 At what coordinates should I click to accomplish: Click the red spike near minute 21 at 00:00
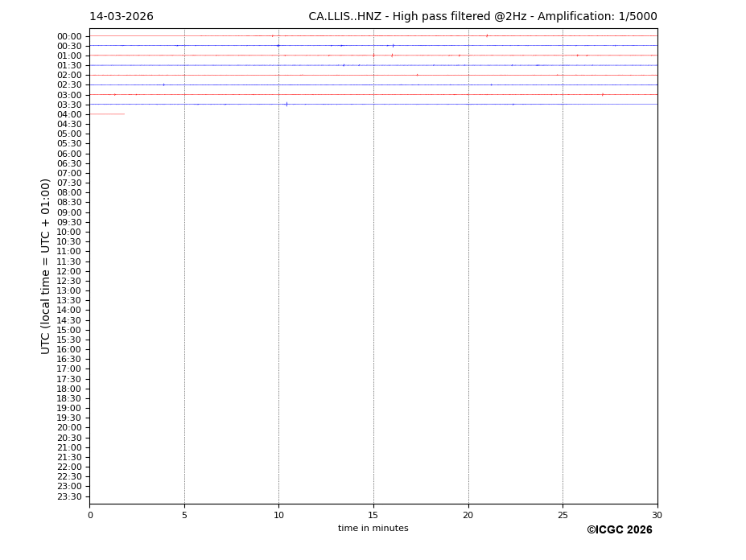pyautogui.click(x=486, y=35)
